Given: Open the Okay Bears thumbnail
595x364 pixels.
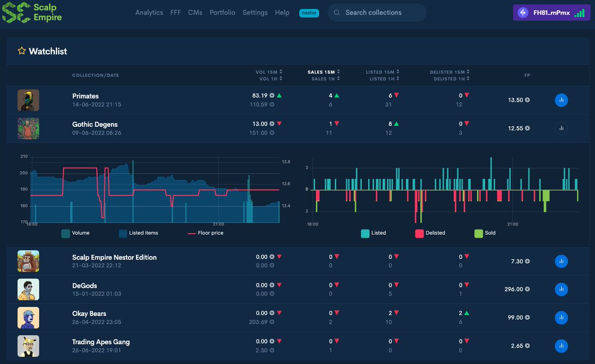Looking at the screenshot, I should [28, 317].
